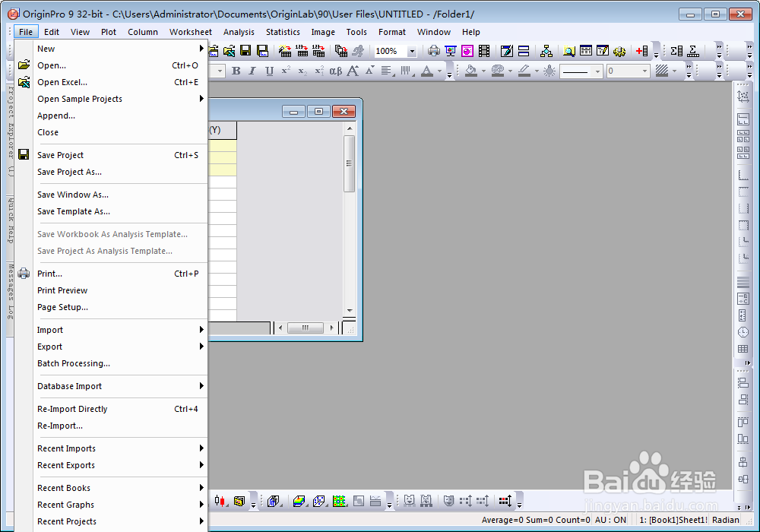Click the Open folder icon in File menu
The width and height of the screenshot is (760, 532).
pyautogui.click(x=24, y=65)
